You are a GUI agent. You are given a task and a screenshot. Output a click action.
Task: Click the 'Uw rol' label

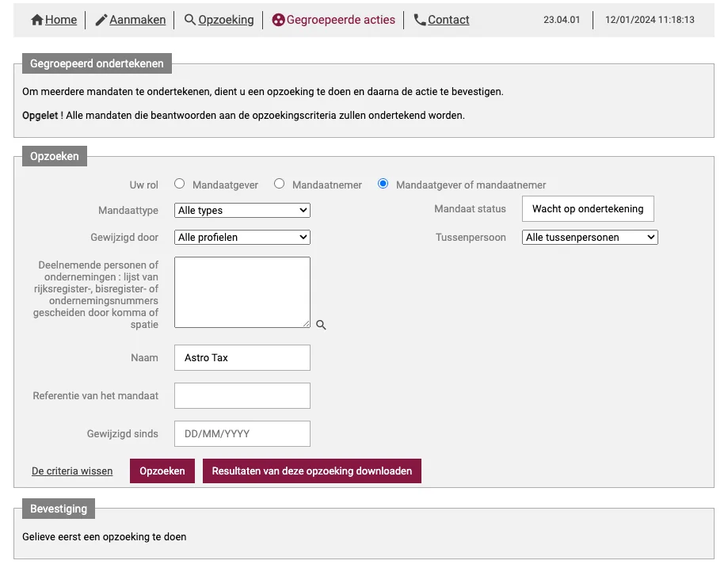144,185
